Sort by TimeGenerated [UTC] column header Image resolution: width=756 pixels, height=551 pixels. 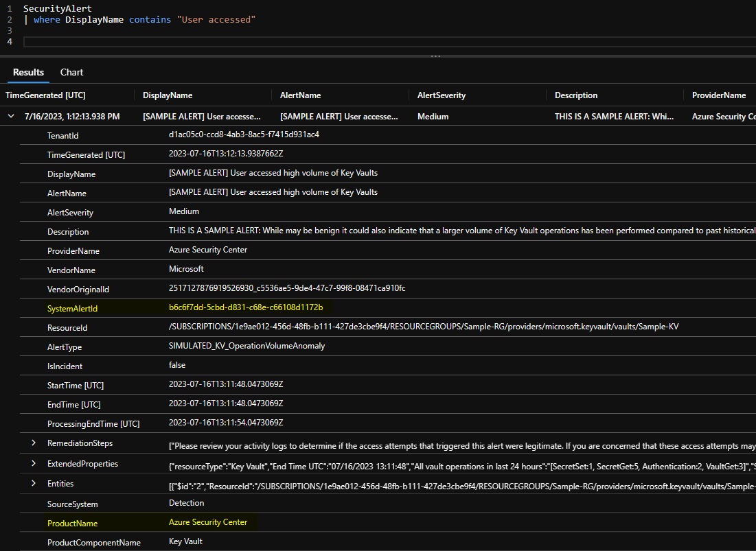click(45, 95)
